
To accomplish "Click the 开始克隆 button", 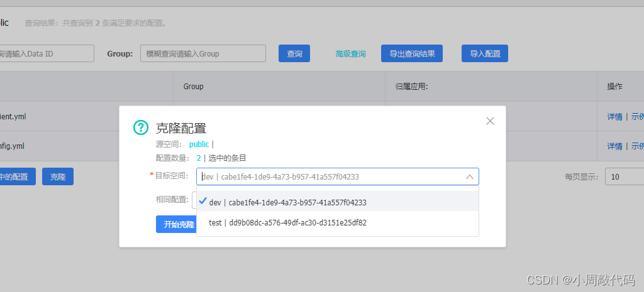I will [x=177, y=224].
